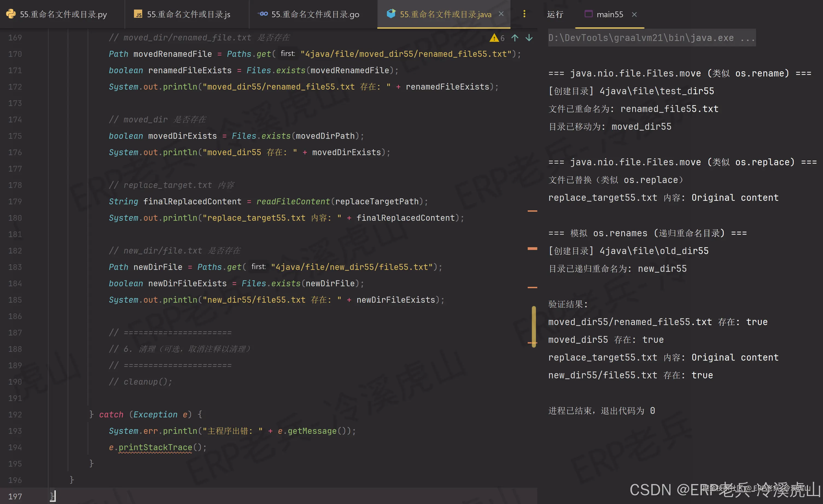Screen dimensions: 823x504
Task: Click the 运行 tool window label
Action: [x=555, y=14]
